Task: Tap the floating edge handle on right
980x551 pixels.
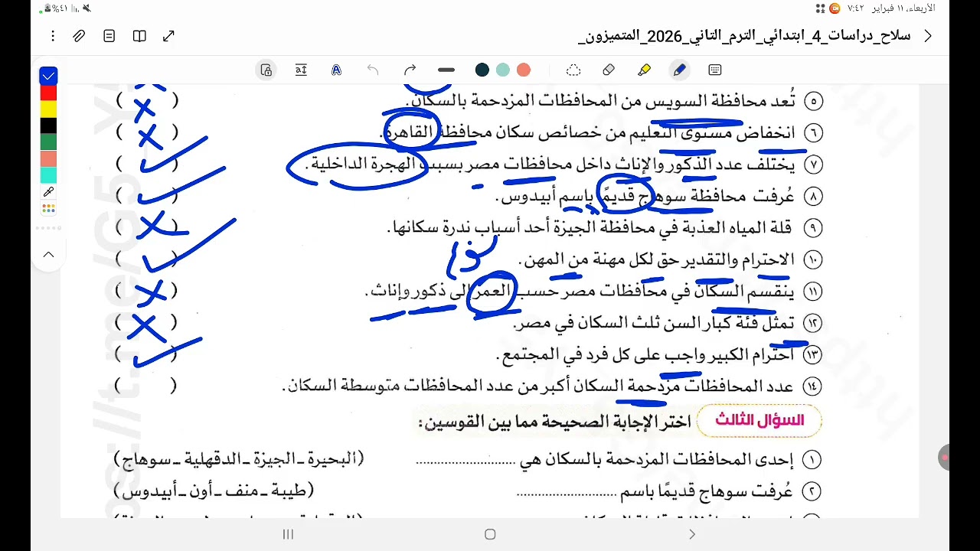Action: point(944,458)
